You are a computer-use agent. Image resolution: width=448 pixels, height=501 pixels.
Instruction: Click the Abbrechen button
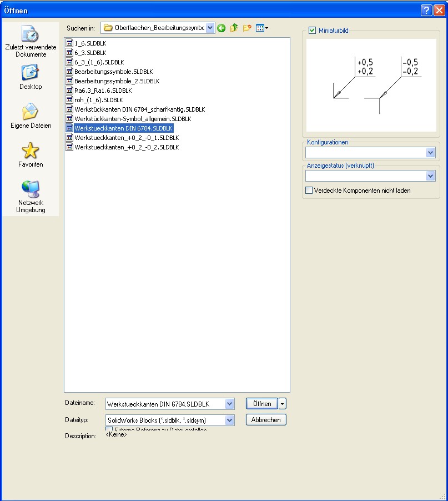point(266,420)
